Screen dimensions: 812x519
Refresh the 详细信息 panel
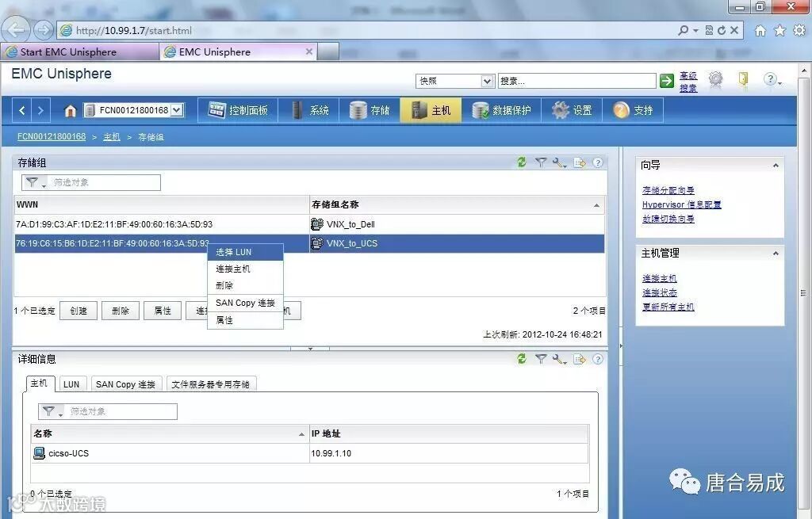click(x=521, y=359)
